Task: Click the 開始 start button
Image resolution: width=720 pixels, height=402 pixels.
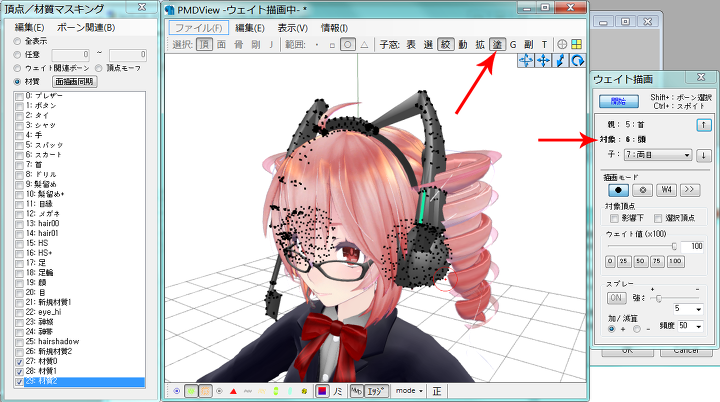Action: point(619,102)
